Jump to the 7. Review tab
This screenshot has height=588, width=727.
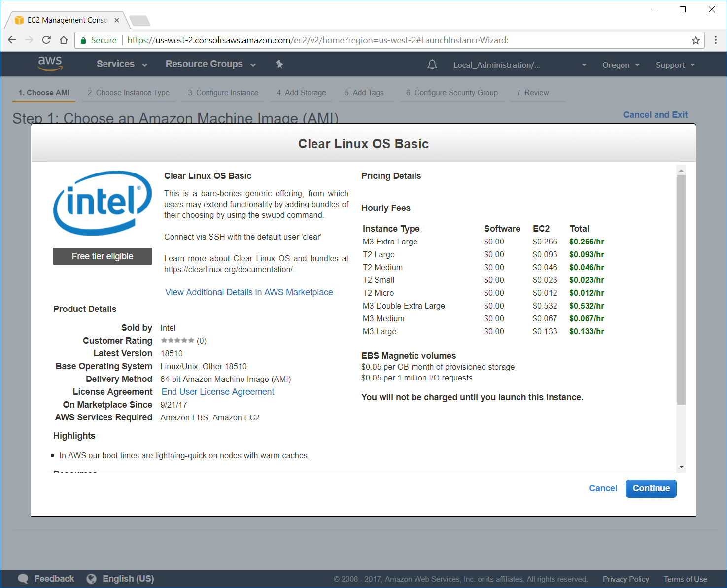[x=533, y=93]
